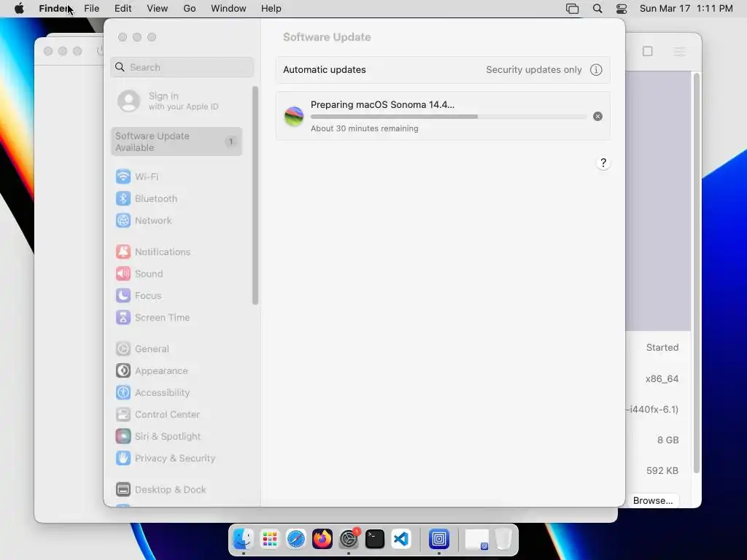Screen dimensions: 747x560
Task: Select Software Update Available item
Action: click(x=177, y=142)
